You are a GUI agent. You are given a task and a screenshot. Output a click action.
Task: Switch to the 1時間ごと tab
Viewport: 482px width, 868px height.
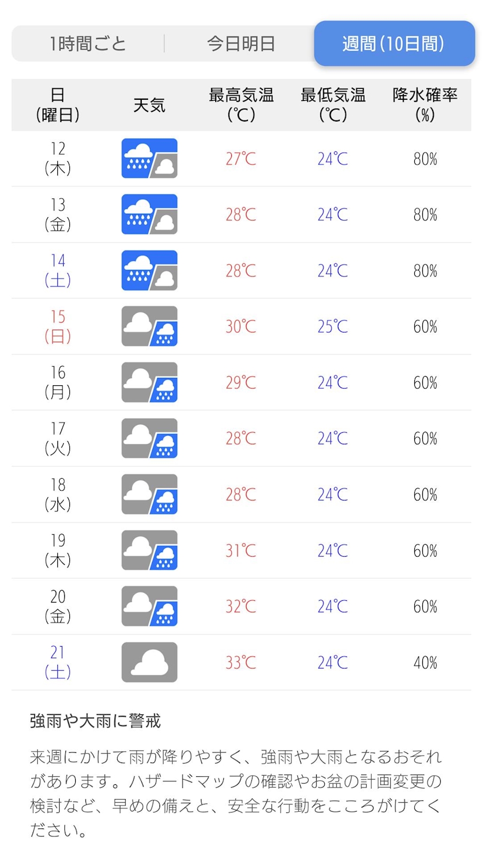pyautogui.click(x=88, y=44)
